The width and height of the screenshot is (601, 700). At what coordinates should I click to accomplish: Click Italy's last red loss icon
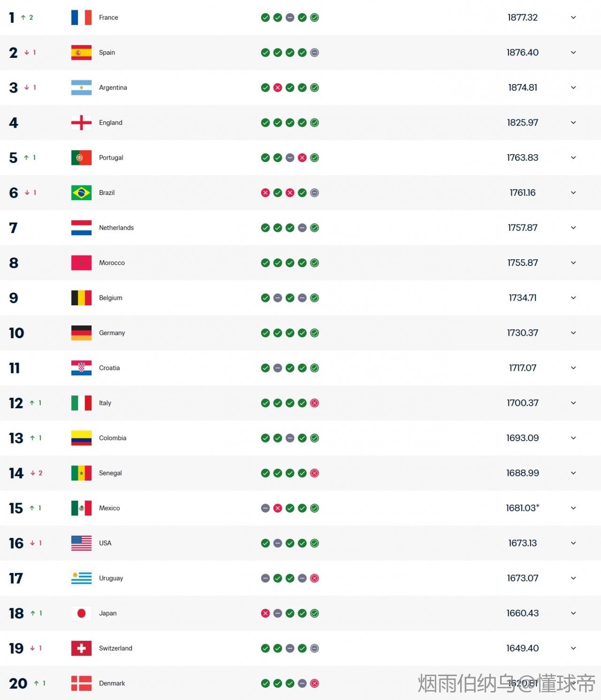pyautogui.click(x=315, y=403)
